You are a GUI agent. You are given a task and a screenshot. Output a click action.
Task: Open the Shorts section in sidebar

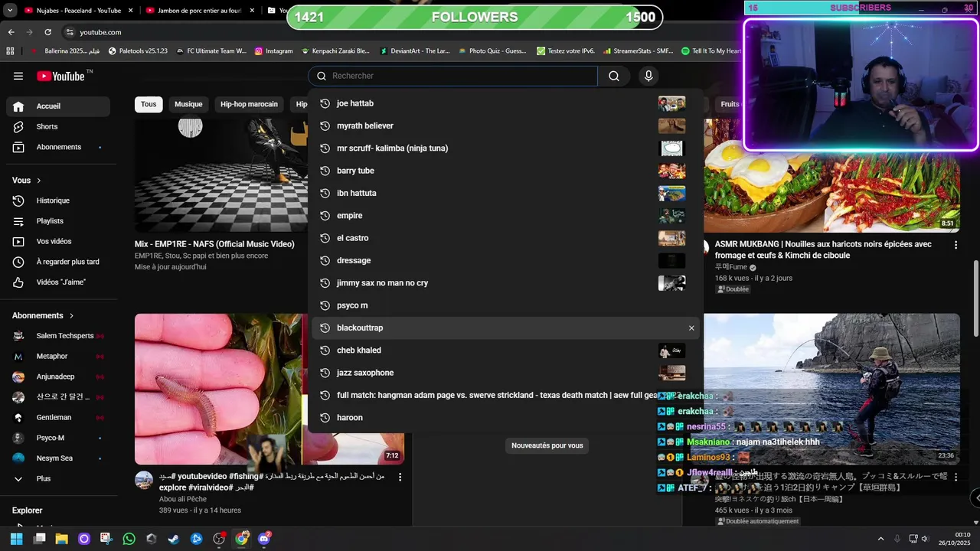[x=58, y=126]
